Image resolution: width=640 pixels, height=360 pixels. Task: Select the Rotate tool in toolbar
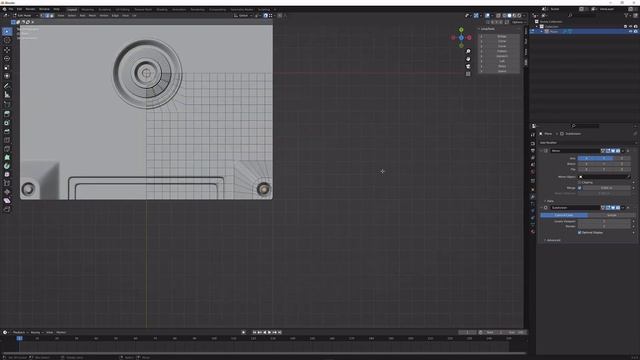[7, 59]
